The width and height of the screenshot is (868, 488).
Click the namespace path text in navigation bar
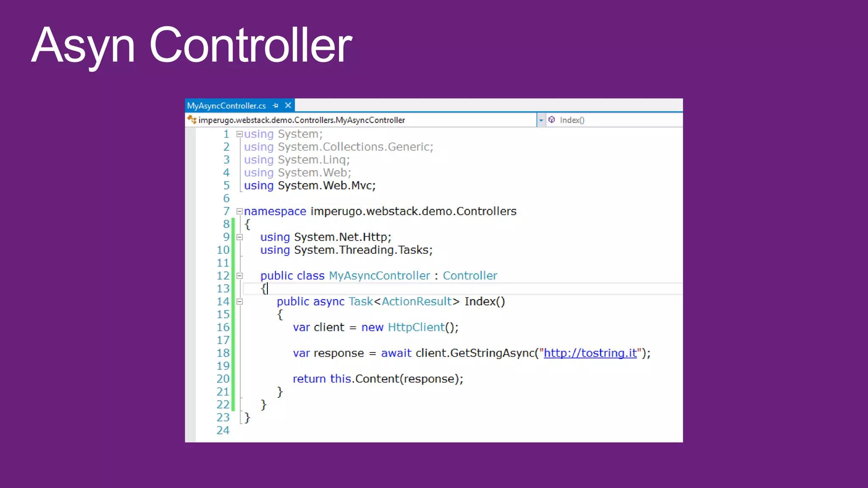(301, 120)
